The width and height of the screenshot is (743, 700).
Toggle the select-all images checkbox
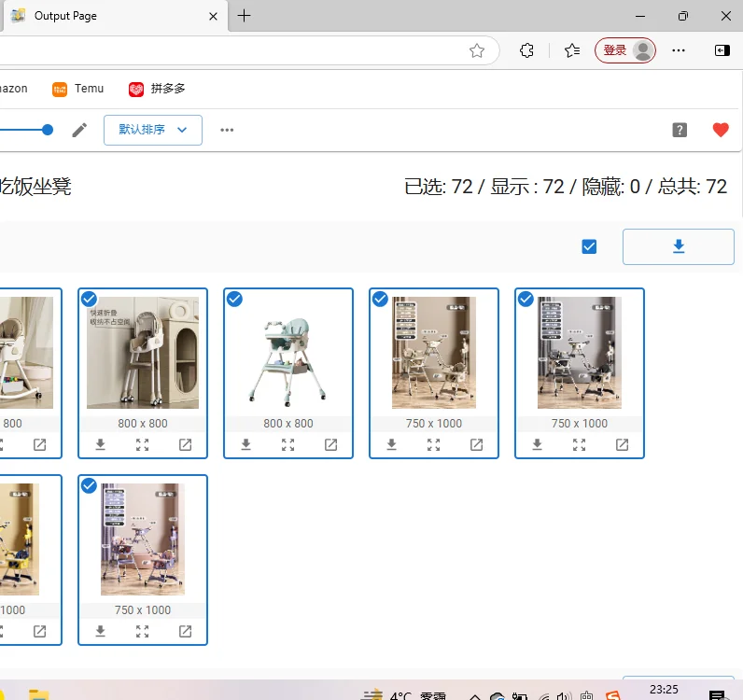(589, 246)
